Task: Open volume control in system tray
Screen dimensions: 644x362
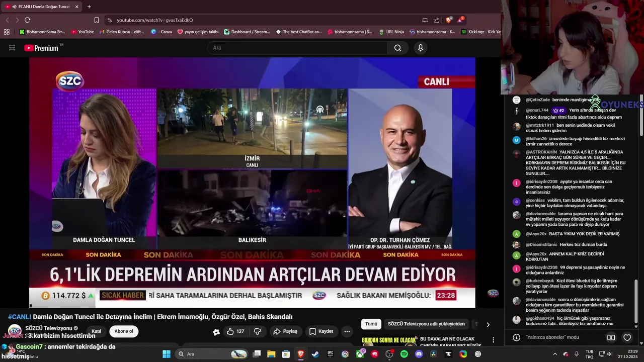Action: click(x=609, y=354)
